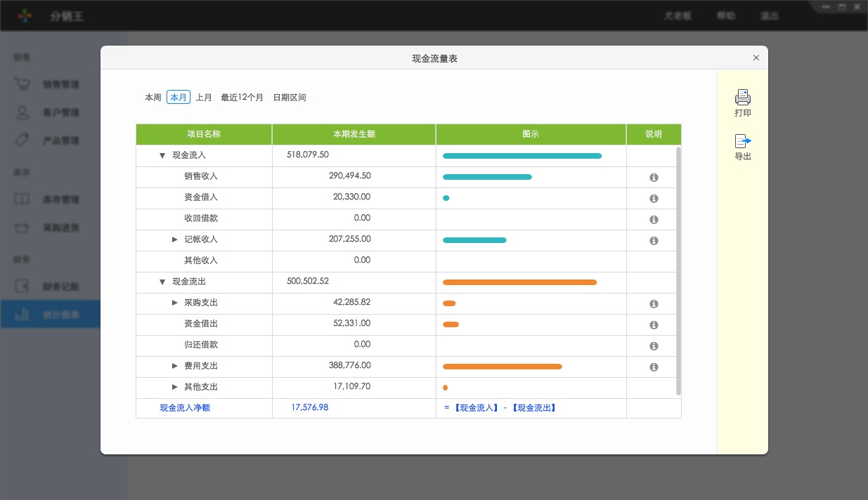Close the 现金流量表 dialog
Image resolution: width=868 pixels, height=500 pixels.
point(756,58)
